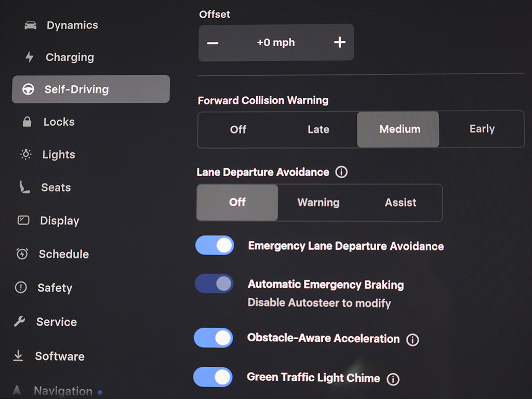Screen dimensions: 532x399
Task: Click the arrow icon beside Navigation
Action: coord(17,390)
